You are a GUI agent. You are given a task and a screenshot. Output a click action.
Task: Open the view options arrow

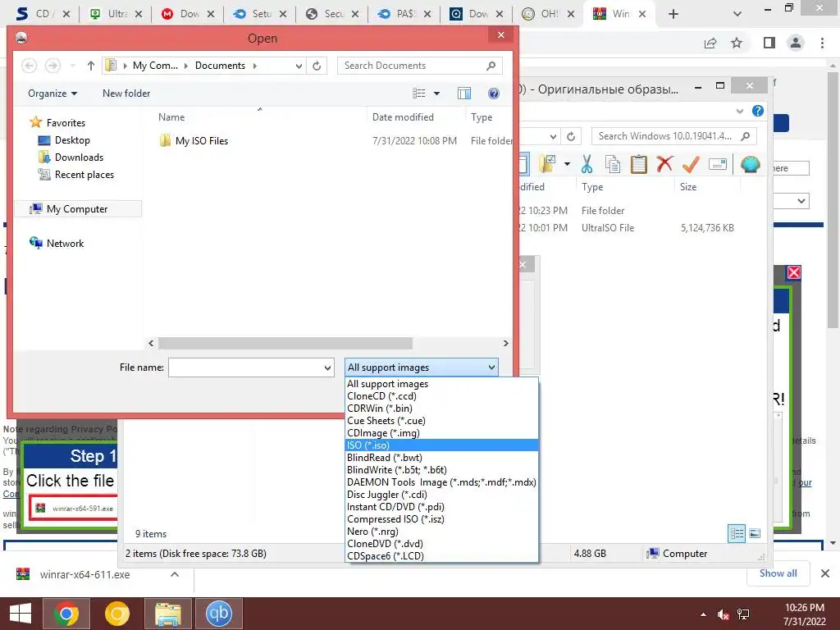(x=436, y=94)
